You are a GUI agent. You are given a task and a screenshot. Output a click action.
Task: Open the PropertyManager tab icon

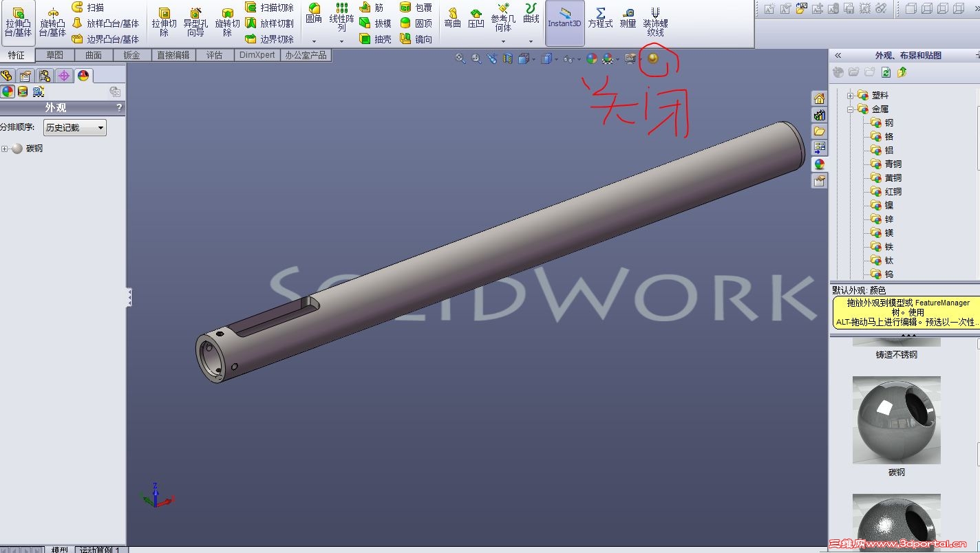pyautogui.click(x=25, y=76)
